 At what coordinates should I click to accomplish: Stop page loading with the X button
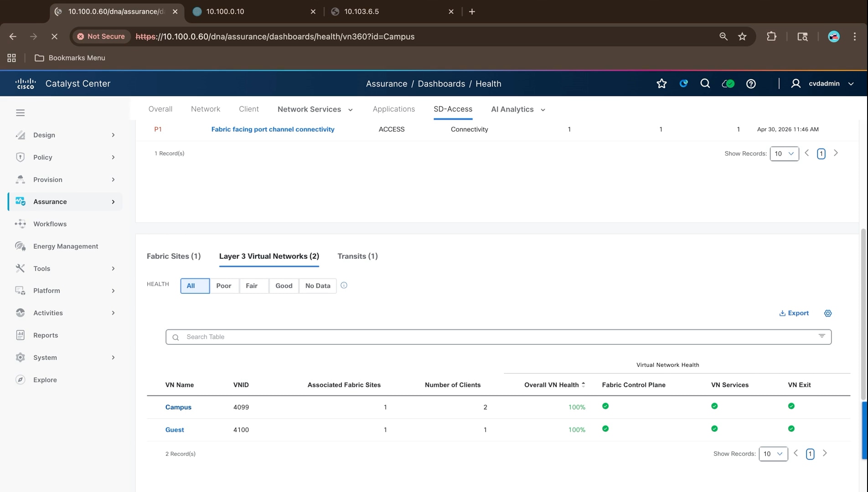coord(54,36)
